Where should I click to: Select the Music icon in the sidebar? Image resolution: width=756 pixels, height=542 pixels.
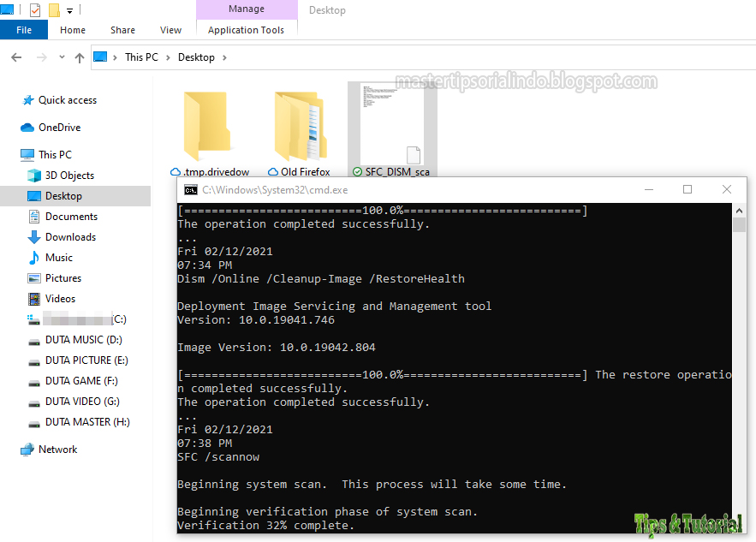33,257
